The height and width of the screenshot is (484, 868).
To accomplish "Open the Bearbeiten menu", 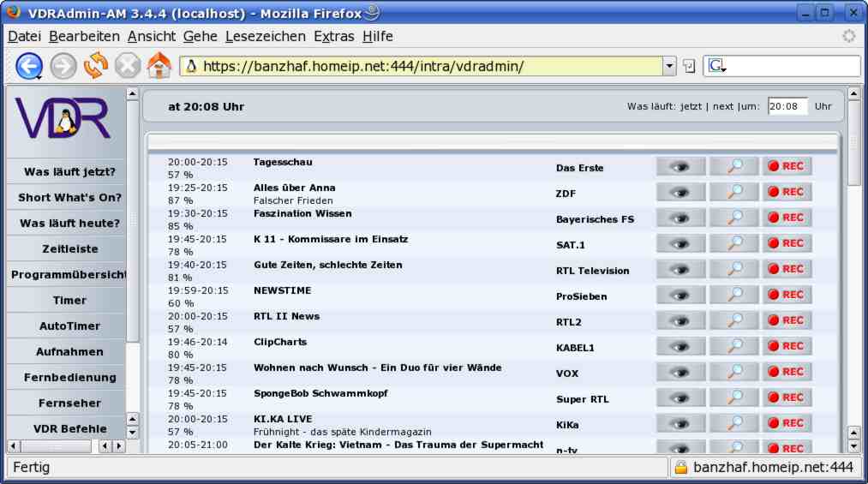I will 84,37.
